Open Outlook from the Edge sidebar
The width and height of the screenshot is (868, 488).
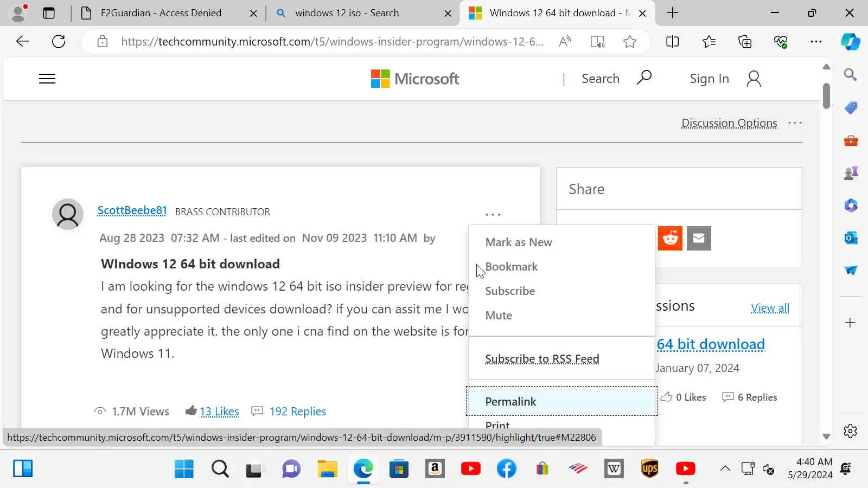(x=850, y=238)
